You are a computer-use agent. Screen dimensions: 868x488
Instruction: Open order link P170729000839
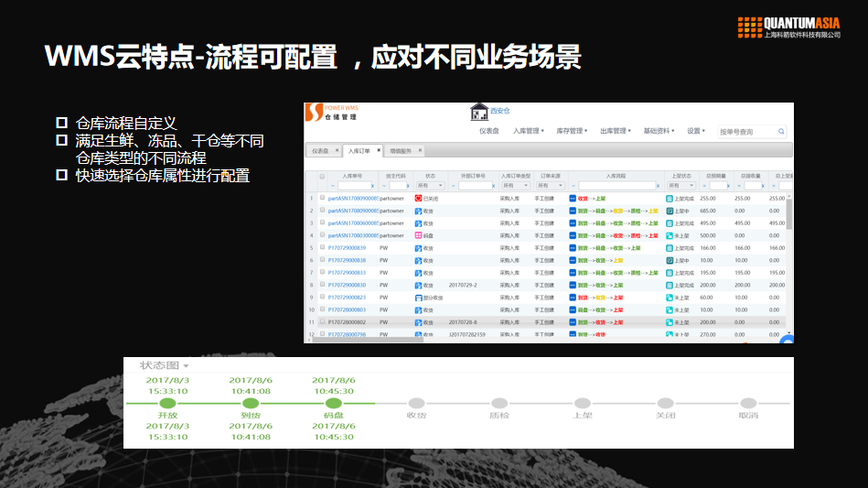347,248
